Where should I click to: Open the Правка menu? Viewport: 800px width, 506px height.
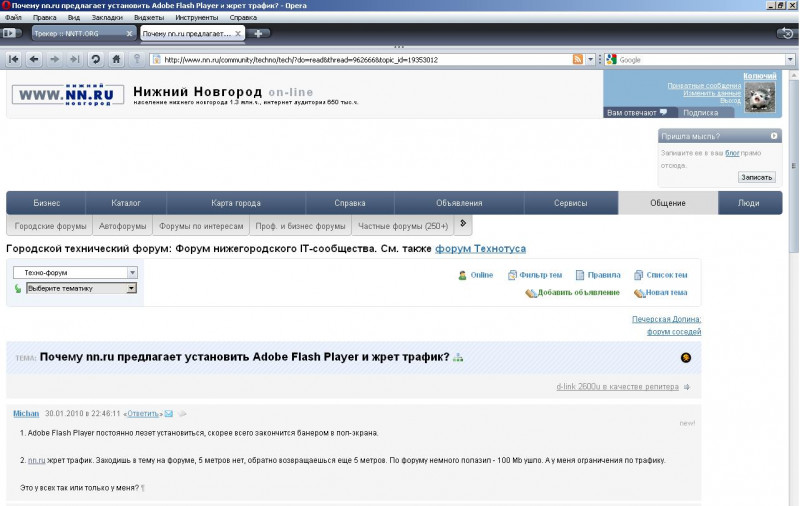(44, 17)
